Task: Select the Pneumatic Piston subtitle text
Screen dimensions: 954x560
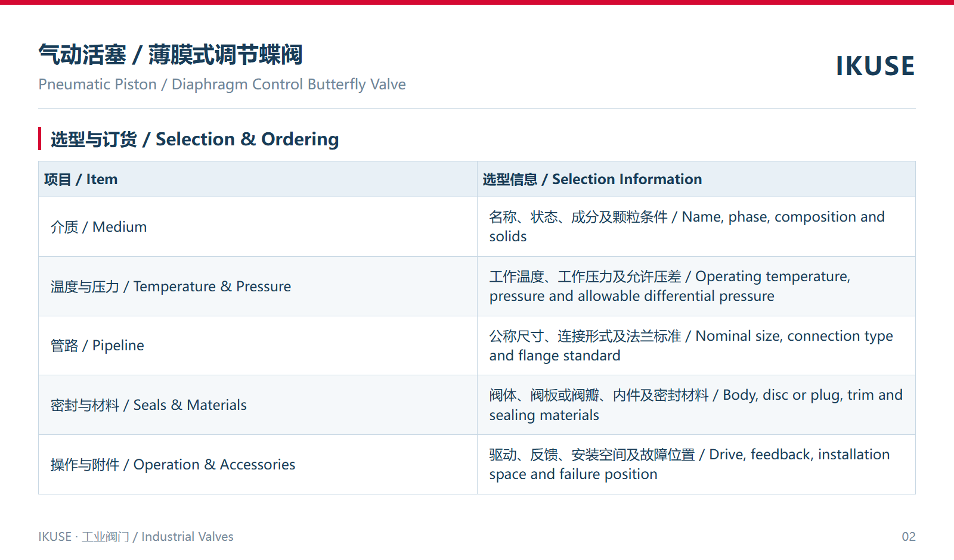Action: [x=222, y=85]
